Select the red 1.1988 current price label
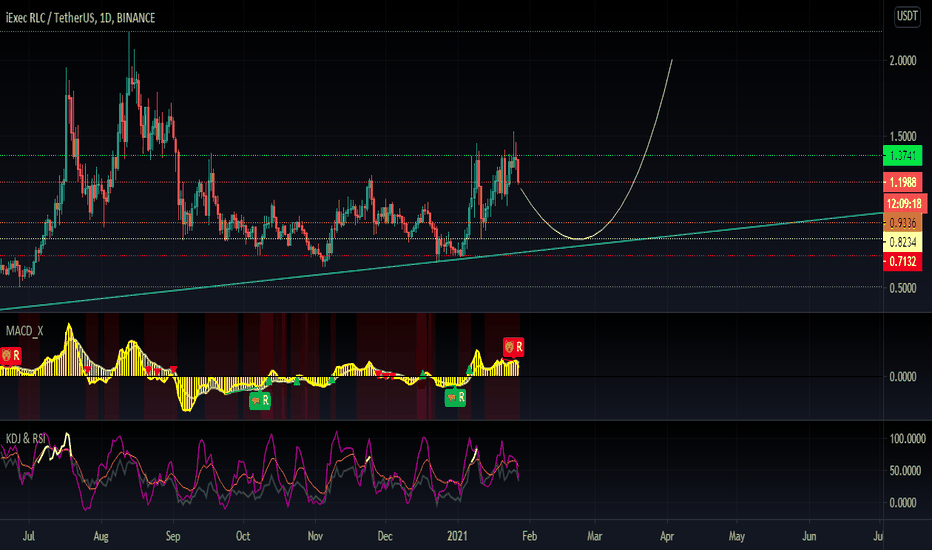Screen dimensions: 932x550 [x=902, y=183]
